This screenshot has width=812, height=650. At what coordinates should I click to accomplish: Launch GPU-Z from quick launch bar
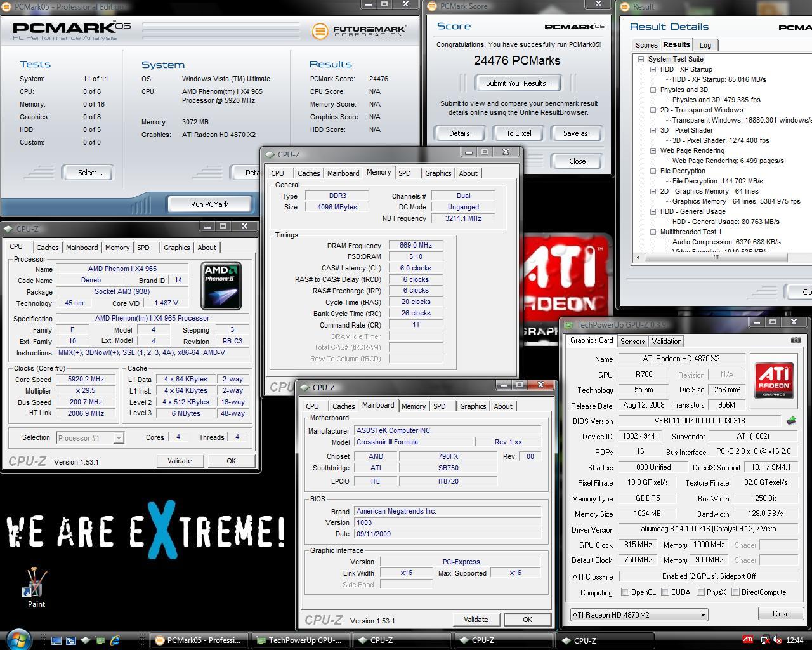(100, 640)
